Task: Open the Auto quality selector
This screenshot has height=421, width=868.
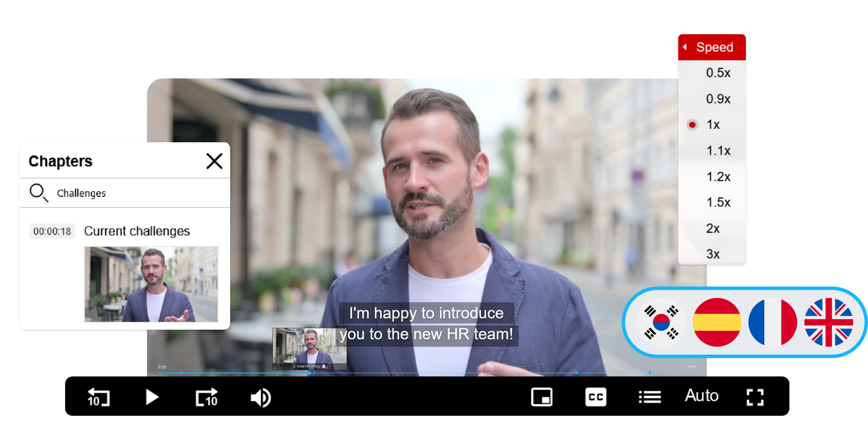Action: point(702,395)
